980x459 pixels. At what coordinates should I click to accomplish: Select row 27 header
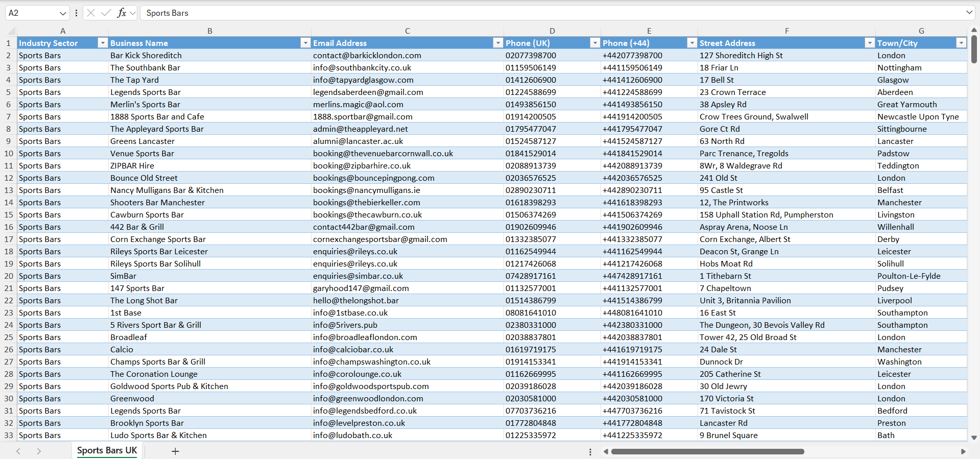tap(9, 362)
